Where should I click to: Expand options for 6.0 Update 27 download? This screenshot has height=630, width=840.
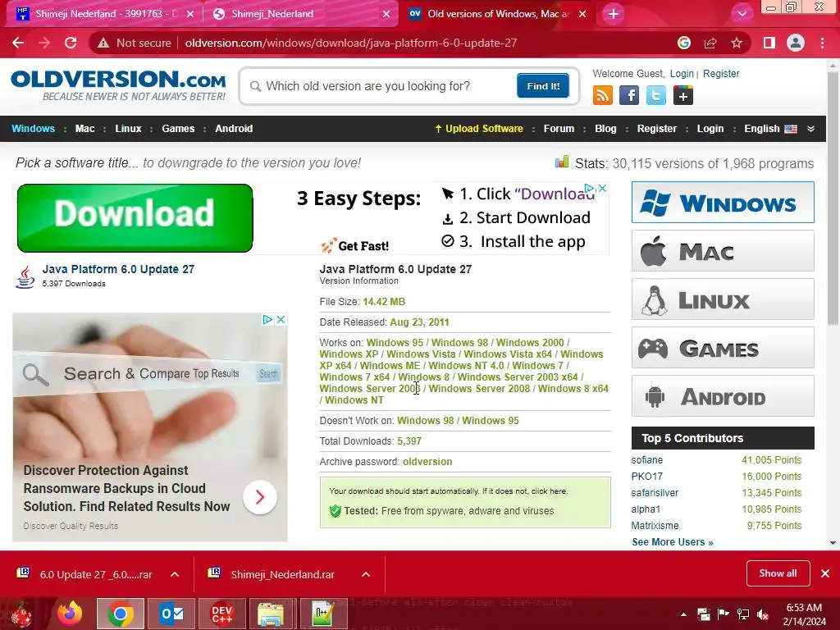pyautogui.click(x=175, y=574)
